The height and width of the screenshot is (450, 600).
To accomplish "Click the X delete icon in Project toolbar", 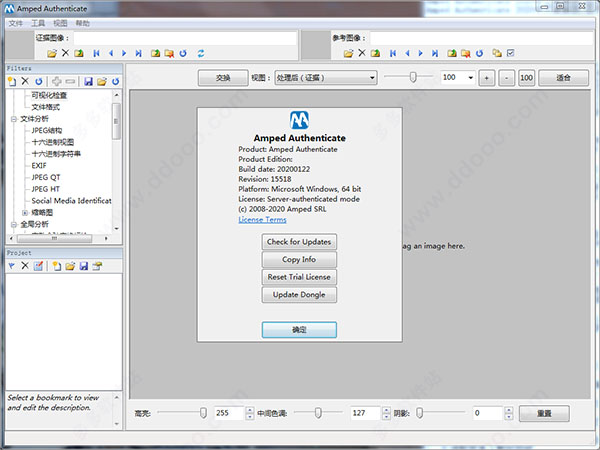I will tap(25, 266).
